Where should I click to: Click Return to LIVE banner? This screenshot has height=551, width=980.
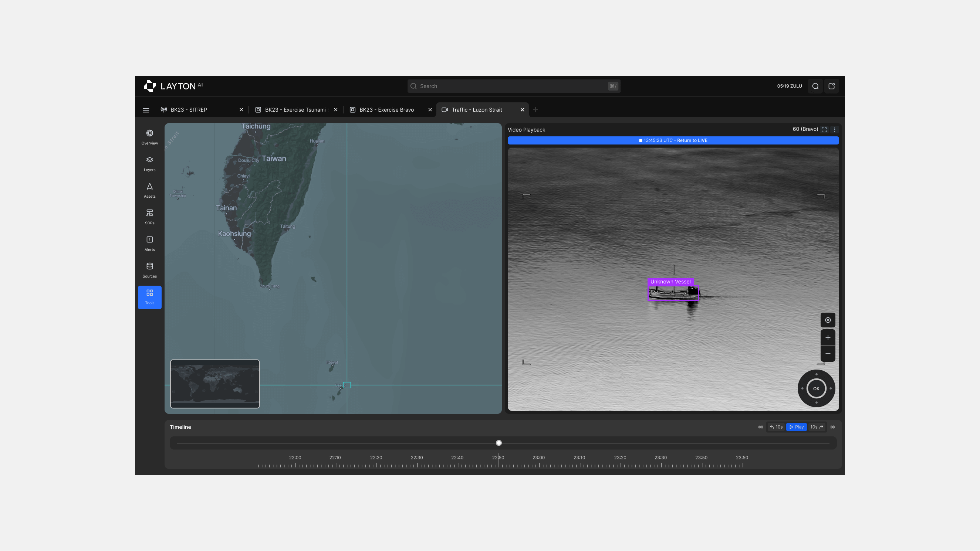point(673,141)
